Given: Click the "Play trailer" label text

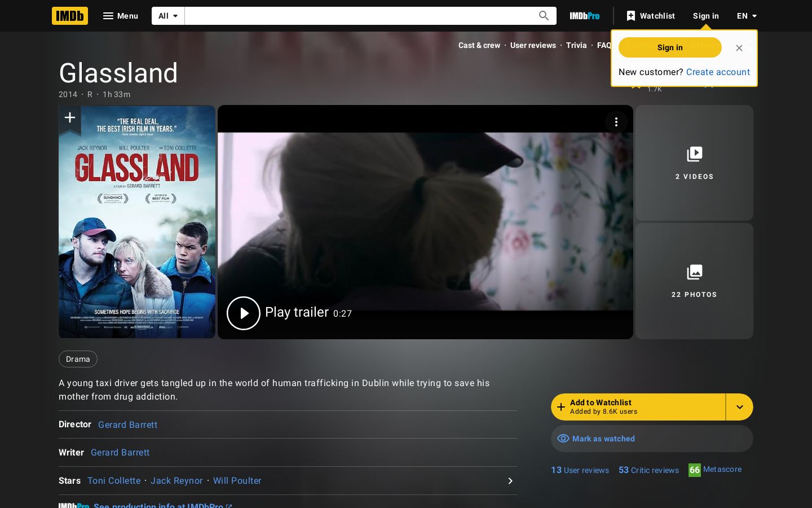Looking at the screenshot, I should coord(297,312).
